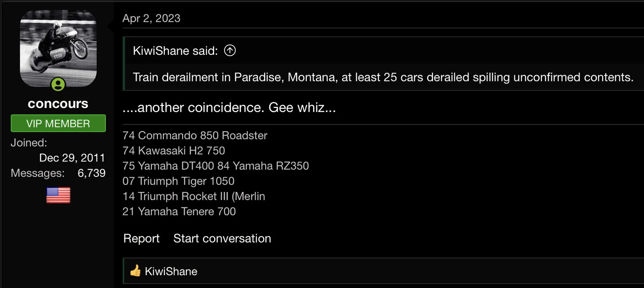
Task: Click the "Messages:" label in user info
Action: pos(37,173)
